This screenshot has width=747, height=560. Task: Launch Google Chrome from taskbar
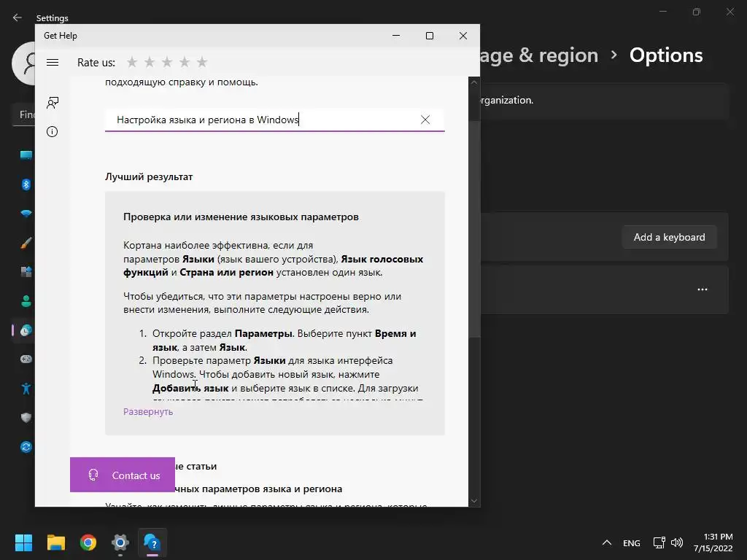point(88,542)
